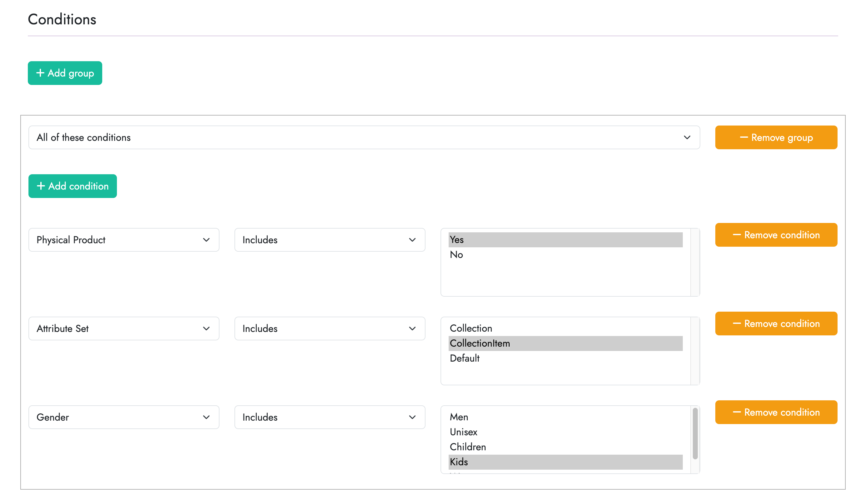Open the Attribute Set dropdown
The width and height of the screenshot is (866, 504).
coord(124,329)
